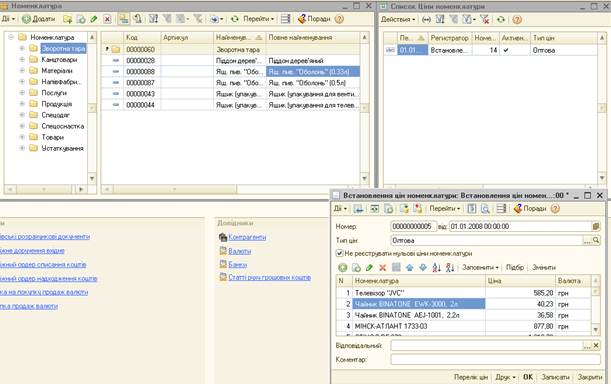Expand the Послуги tree folder

[x=22, y=93]
